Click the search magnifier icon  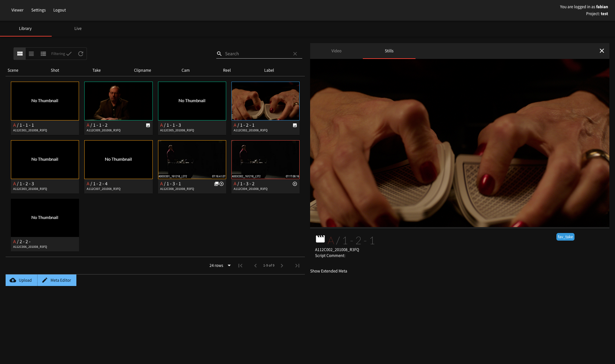click(x=219, y=53)
